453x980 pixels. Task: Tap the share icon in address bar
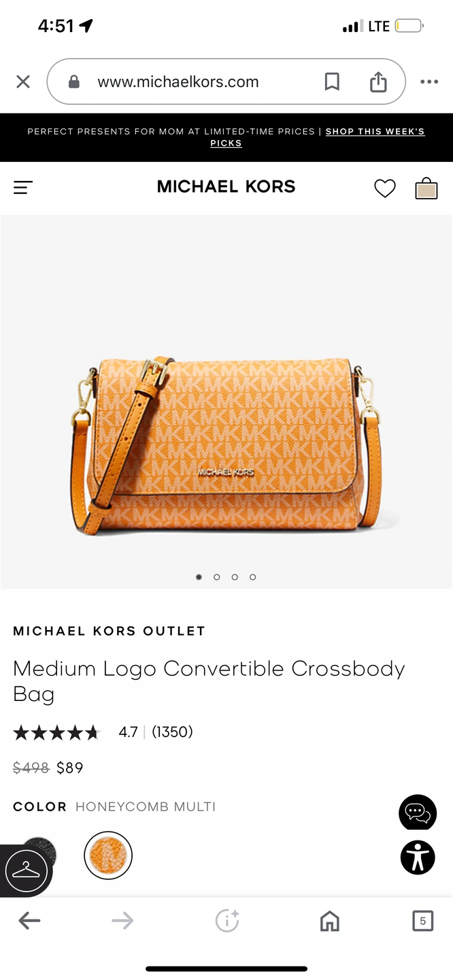tap(378, 82)
